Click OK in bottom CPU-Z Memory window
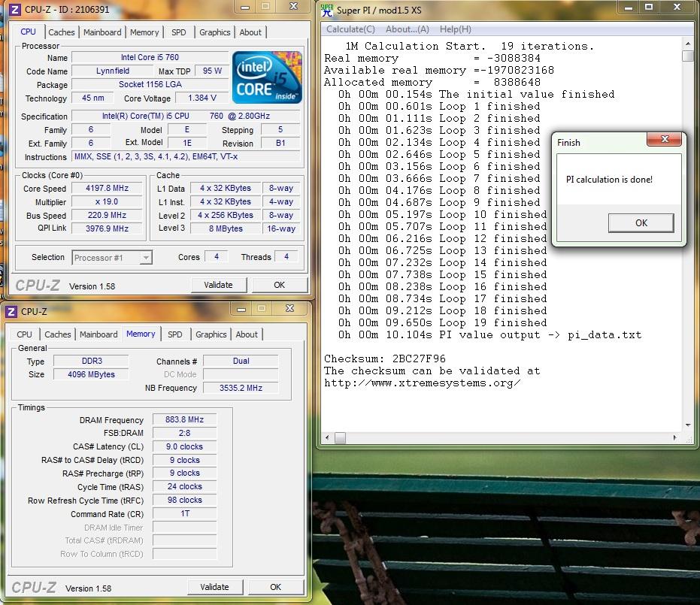The width and height of the screenshot is (700, 605). pyautogui.click(x=275, y=587)
